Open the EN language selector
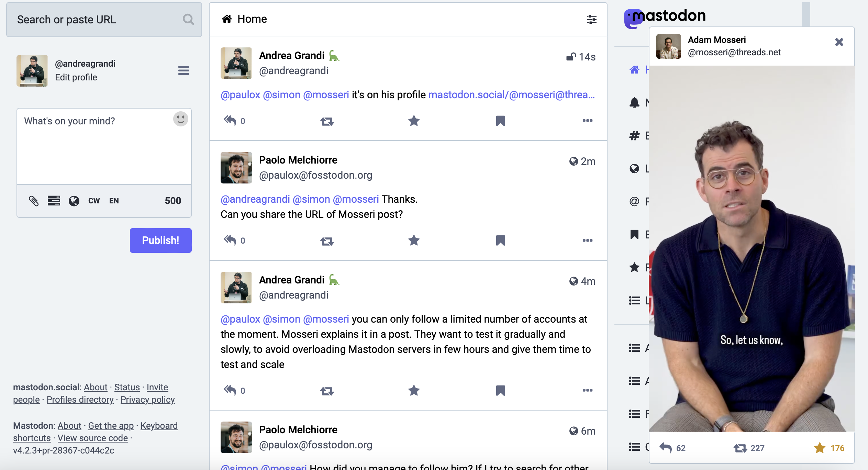 114,201
